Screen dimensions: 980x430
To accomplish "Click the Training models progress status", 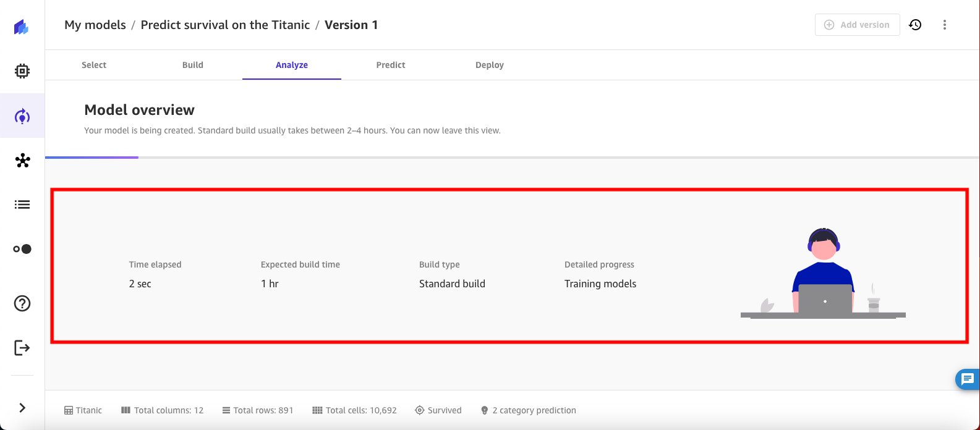I will tap(600, 284).
